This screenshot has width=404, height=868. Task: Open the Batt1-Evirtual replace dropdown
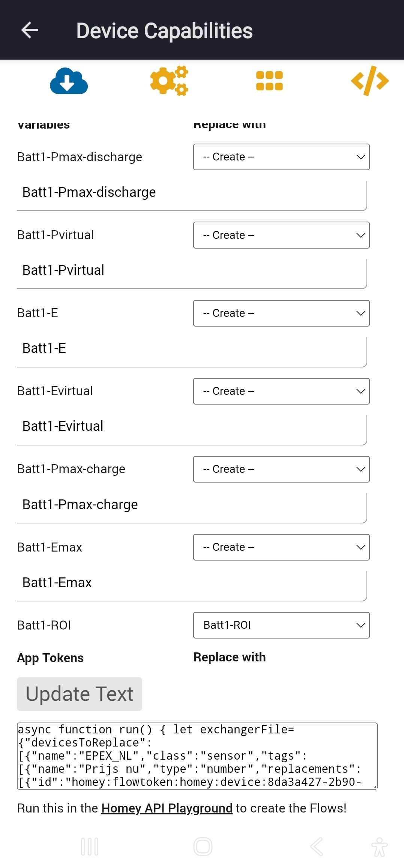pyautogui.click(x=281, y=391)
